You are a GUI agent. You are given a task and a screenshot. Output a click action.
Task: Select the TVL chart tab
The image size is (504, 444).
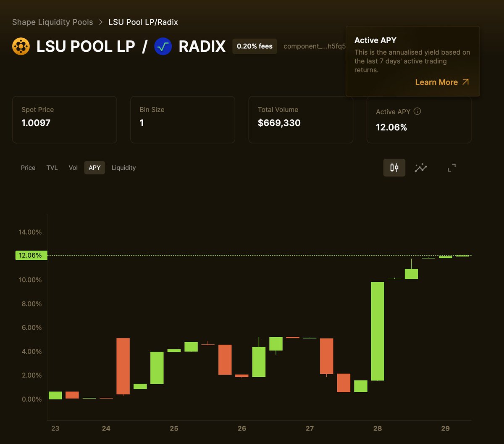tap(52, 168)
